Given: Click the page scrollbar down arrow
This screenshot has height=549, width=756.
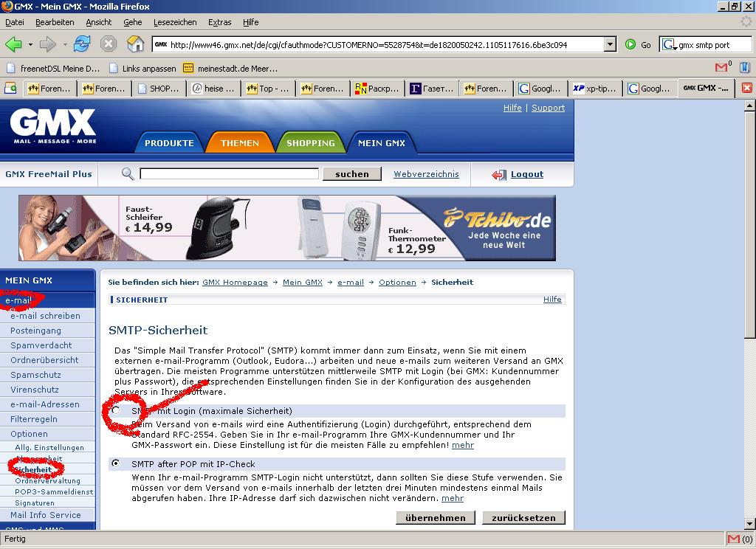Looking at the screenshot, I should 749,523.
